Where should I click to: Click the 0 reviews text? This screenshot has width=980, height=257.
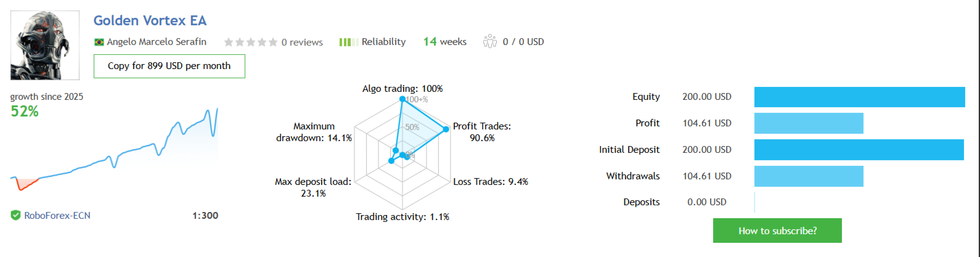pyautogui.click(x=302, y=43)
